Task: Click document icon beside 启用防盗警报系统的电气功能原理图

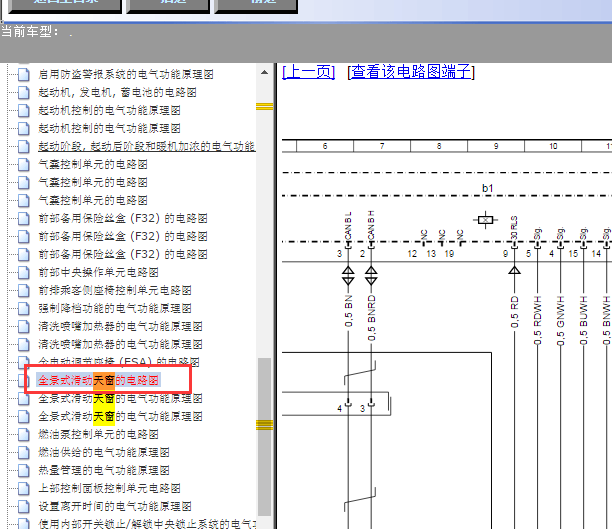Action: tap(24, 74)
